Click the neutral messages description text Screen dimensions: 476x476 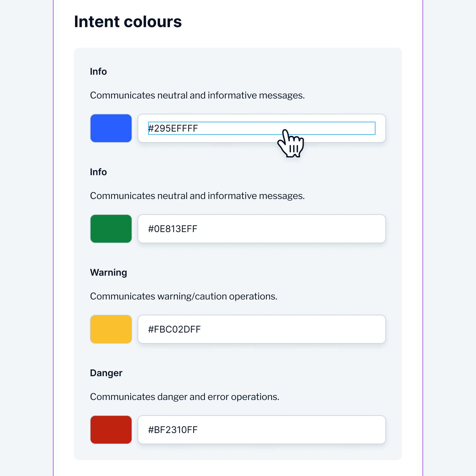pyautogui.click(x=197, y=95)
